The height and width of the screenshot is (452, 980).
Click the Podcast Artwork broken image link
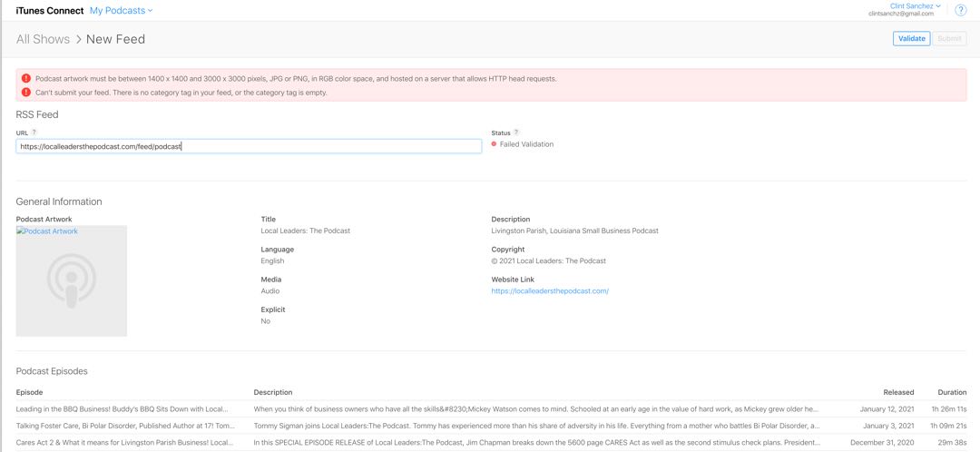tap(47, 231)
